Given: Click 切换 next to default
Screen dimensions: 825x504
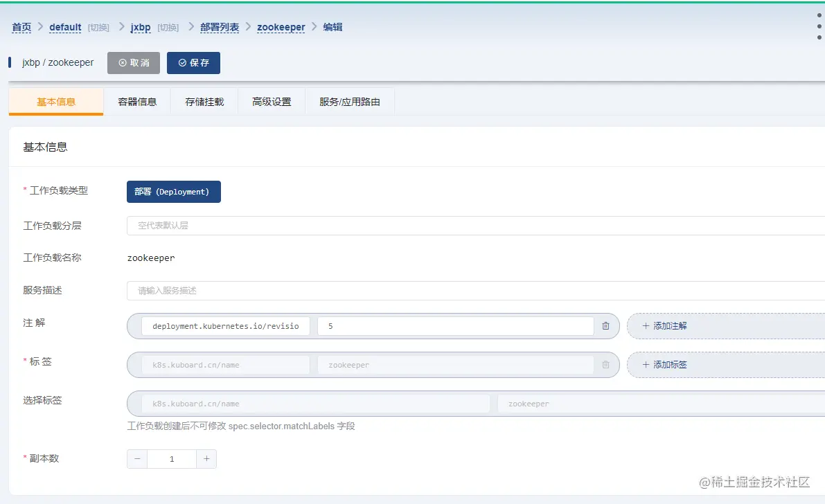Looking at the screenshot, I should (98, 28).
